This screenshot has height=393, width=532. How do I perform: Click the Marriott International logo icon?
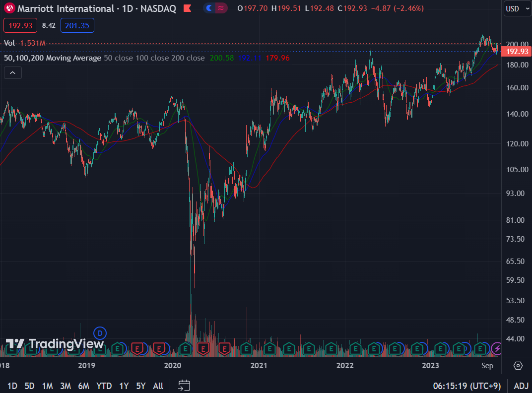(9, 8)
